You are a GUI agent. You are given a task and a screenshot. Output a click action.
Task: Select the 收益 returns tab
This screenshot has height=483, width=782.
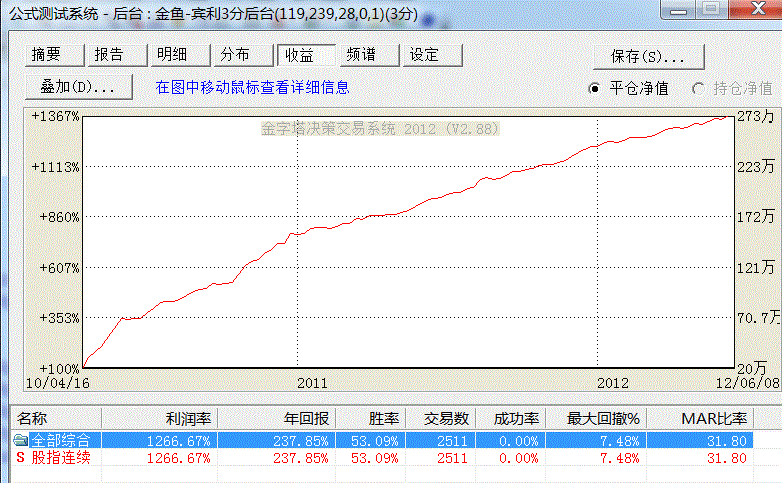pos(306,55)
